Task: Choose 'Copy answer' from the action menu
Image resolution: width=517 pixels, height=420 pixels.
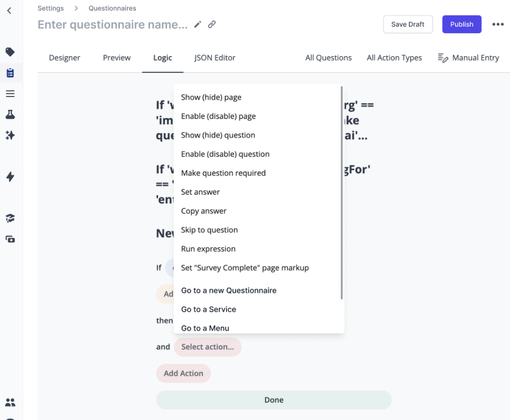Action: coord(204,211)
